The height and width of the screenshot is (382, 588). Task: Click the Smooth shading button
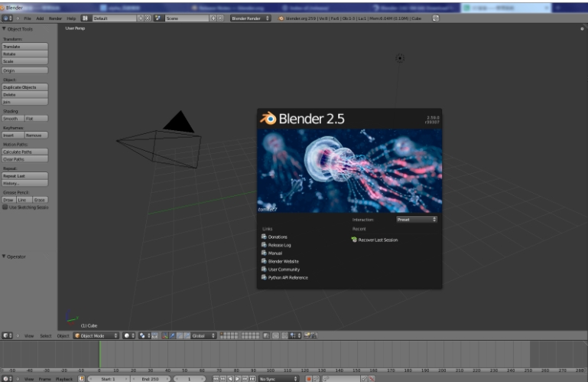[13, 119]
